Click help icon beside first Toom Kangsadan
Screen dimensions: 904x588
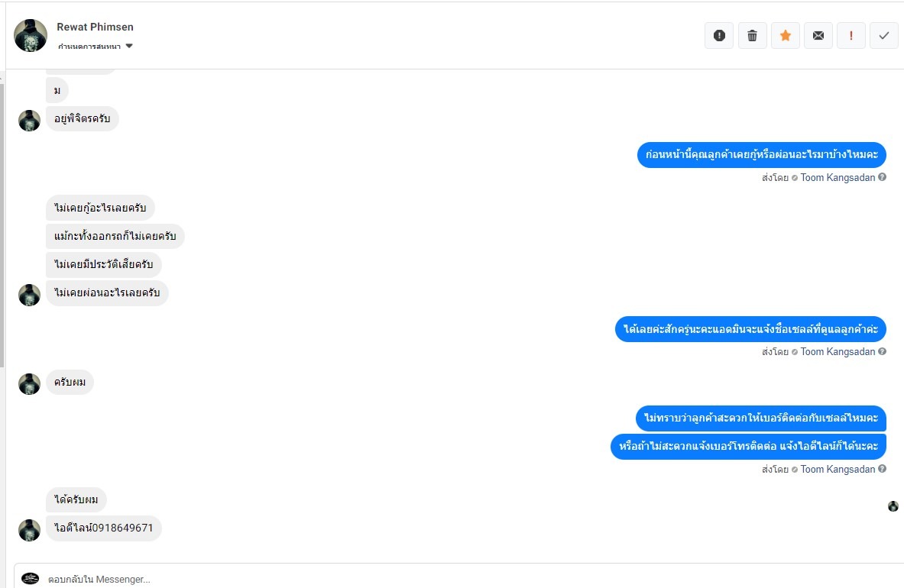[883, 177]
